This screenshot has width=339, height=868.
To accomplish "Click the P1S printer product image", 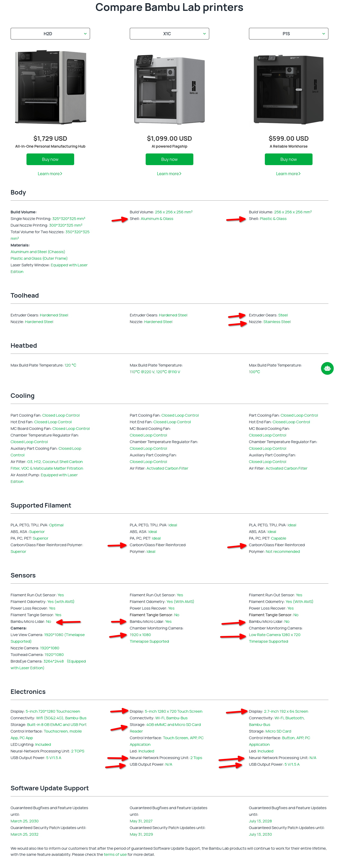I will pyautogui.click(x=288, y=90).
